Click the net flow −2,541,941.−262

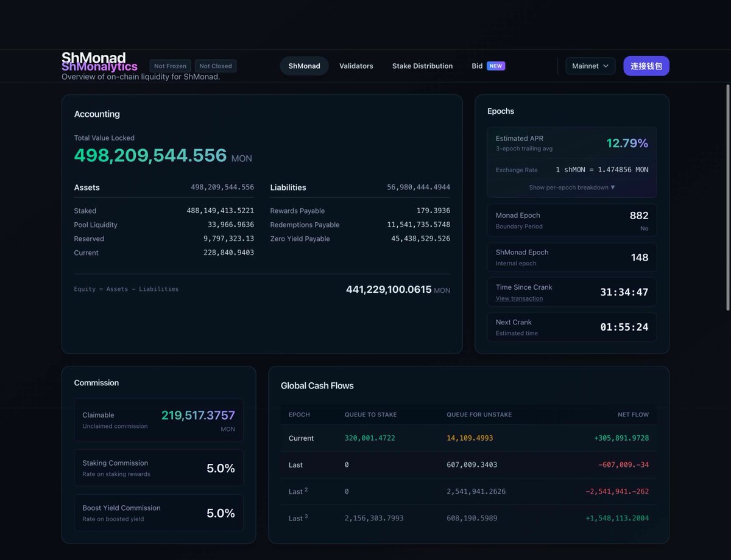pyautogui.click(x=617, y=491)
